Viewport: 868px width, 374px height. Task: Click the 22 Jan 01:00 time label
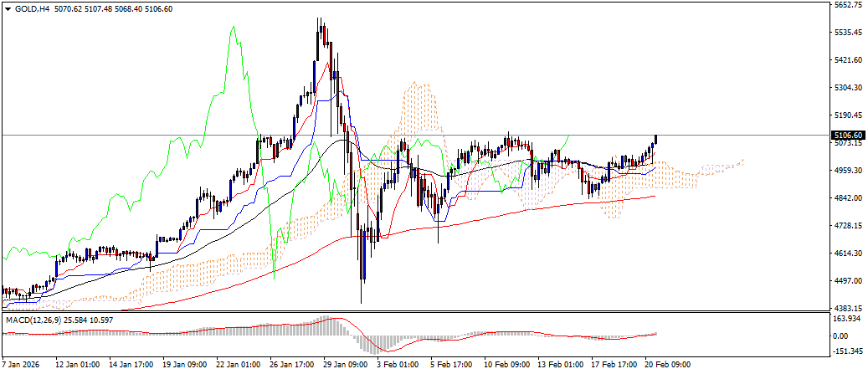[x=238, y=365]
